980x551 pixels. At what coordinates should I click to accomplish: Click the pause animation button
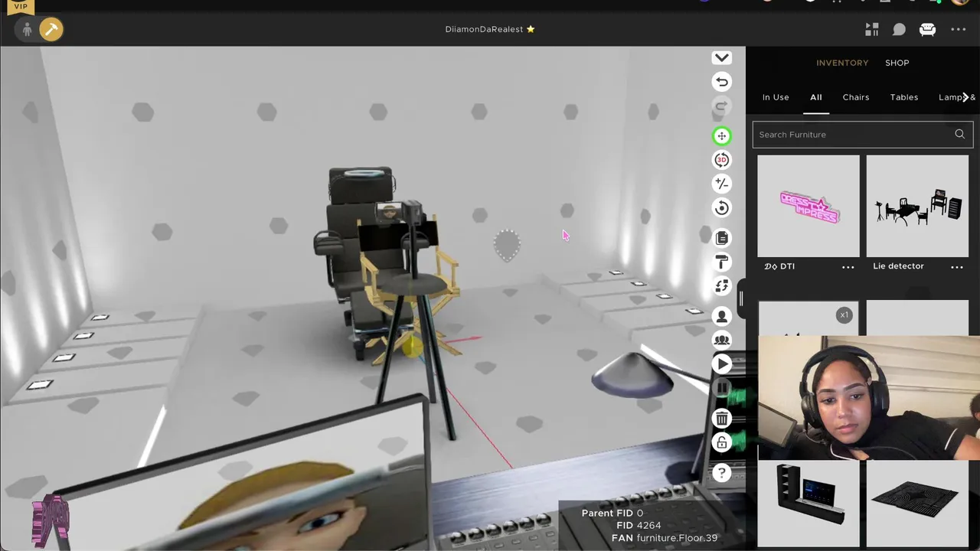click(x=721, y=388)
